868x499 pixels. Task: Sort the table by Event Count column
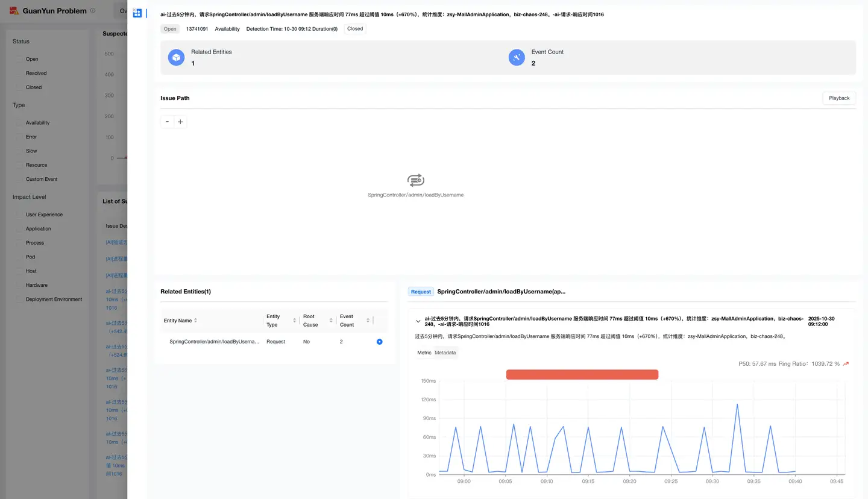click(368, 321)
